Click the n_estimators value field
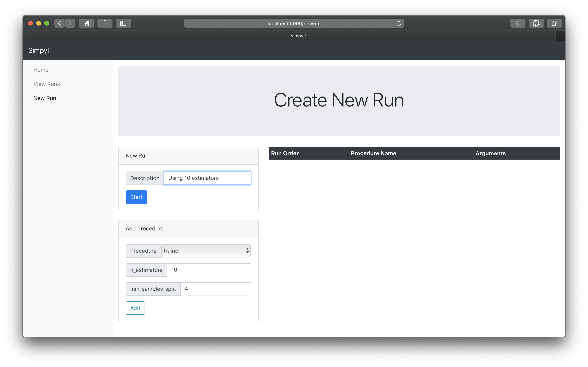The width and height of the screenshot is (588, 367). click(x=209, y=270)
